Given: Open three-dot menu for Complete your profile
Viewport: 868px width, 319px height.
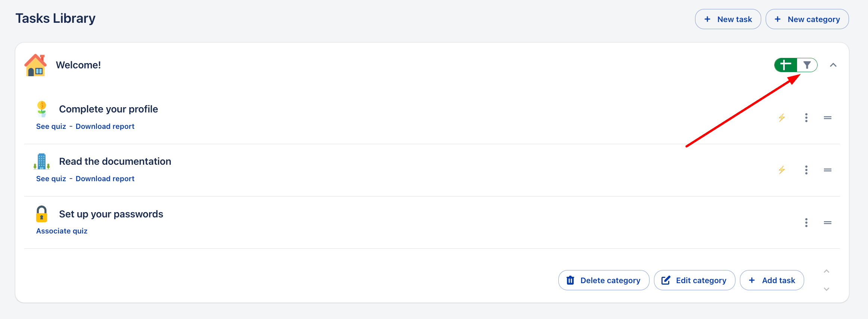Looking at the screenshot, I should pyautogui.click(x=806, y=118).
